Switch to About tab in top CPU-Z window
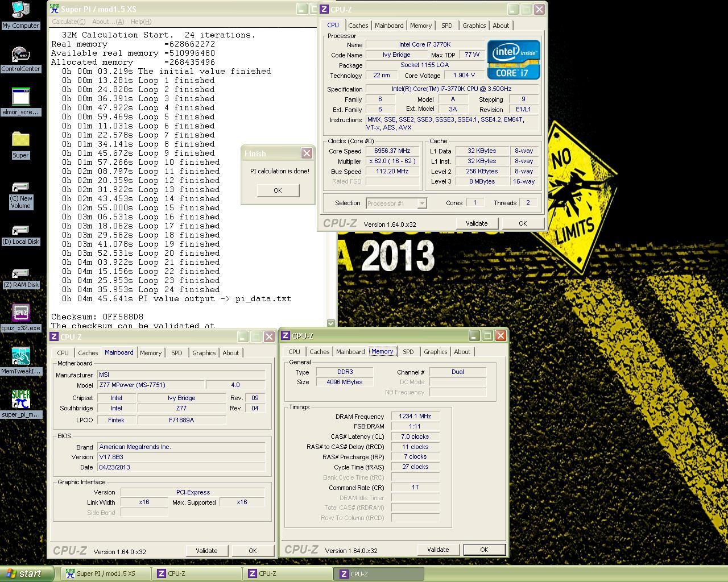Image resolution: width=728 pixels, height=582 pixels. click(501, 26)
